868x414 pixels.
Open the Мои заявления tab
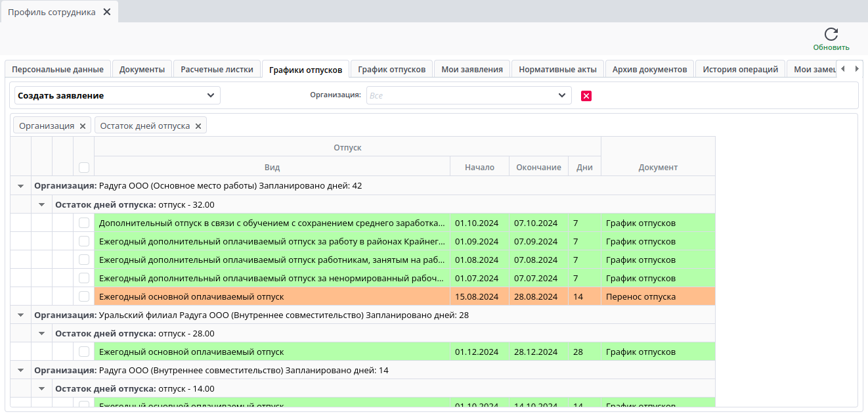[x=471, y=69]
